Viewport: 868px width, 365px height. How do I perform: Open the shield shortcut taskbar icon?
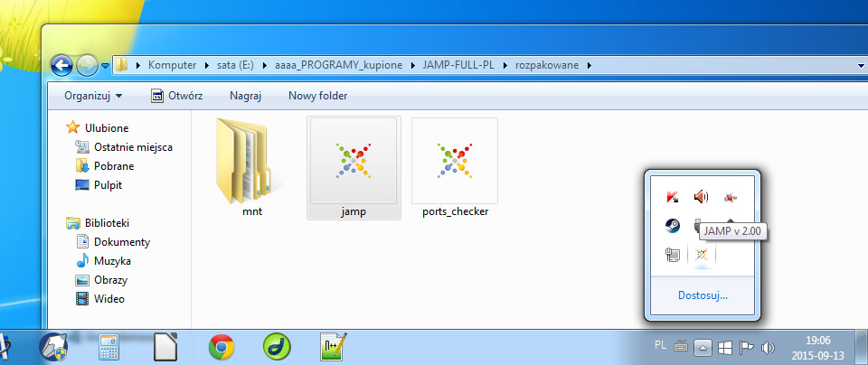[53, 348]
